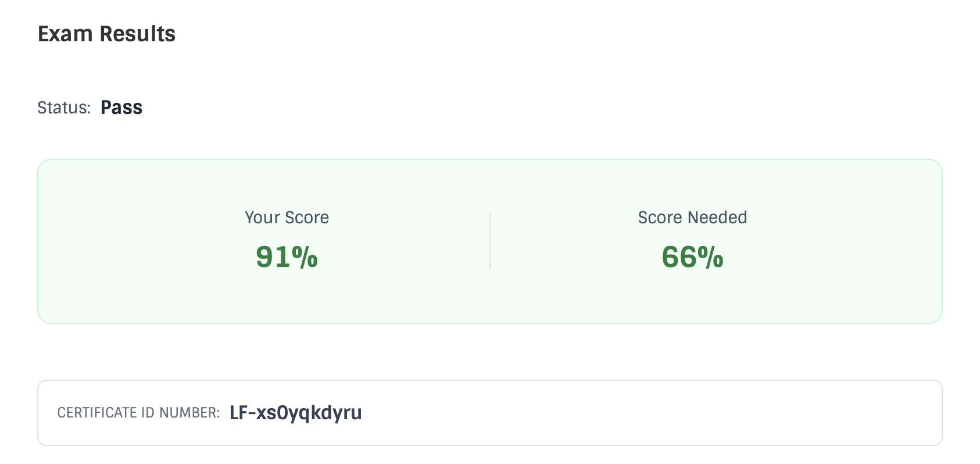Click the Exam Results heading

click(106, 34)
